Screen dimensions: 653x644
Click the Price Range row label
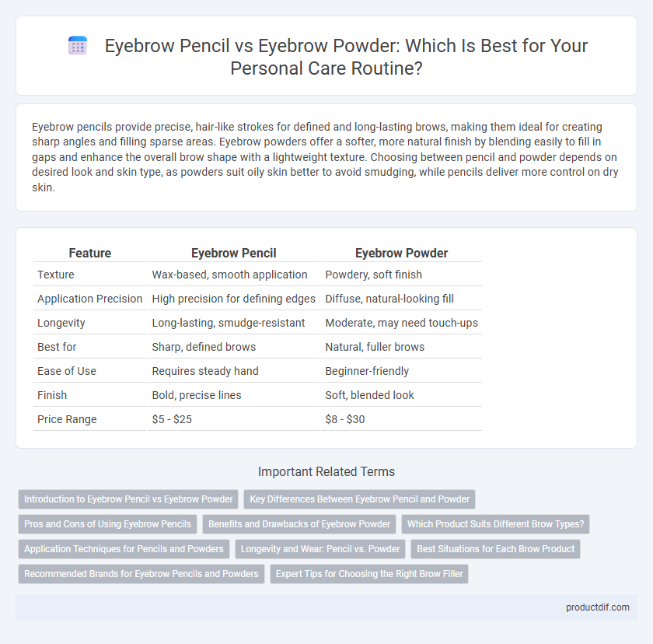tap(67, 419)
